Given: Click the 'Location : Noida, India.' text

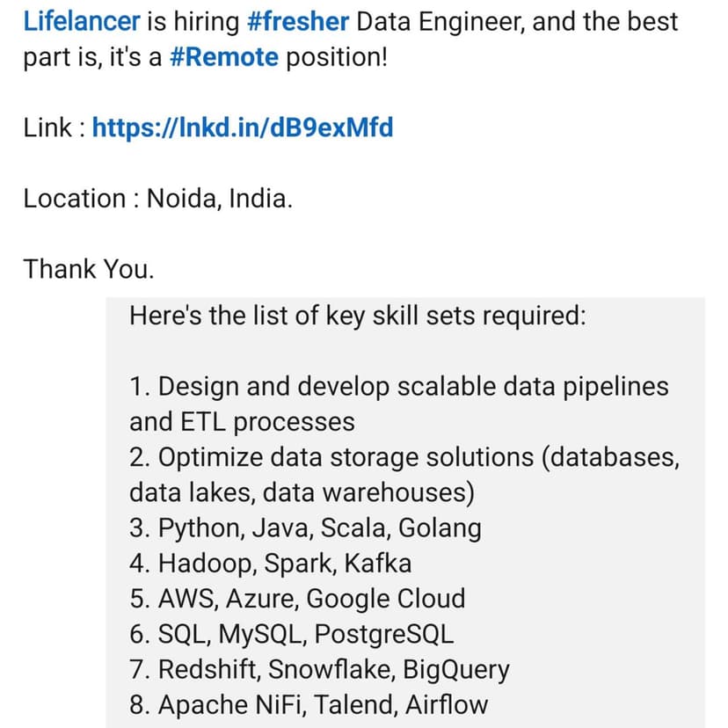Looking at the screenshot, I should click(157, 199).
